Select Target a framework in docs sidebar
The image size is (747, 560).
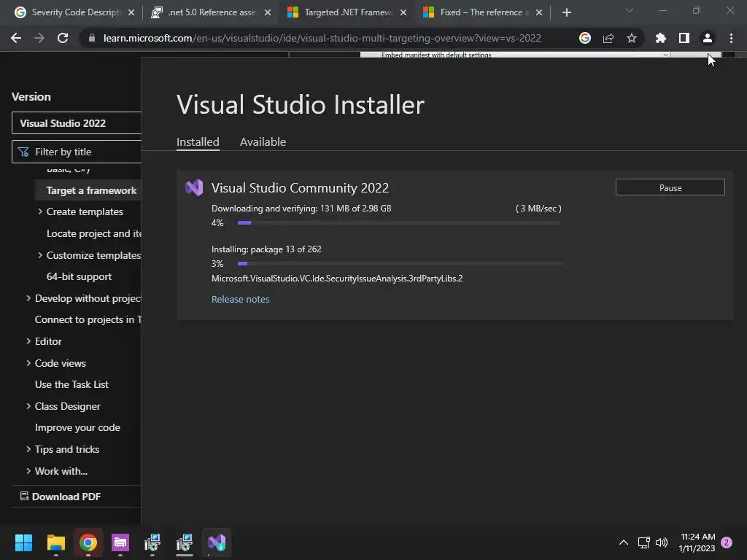[x=91, y=190]
